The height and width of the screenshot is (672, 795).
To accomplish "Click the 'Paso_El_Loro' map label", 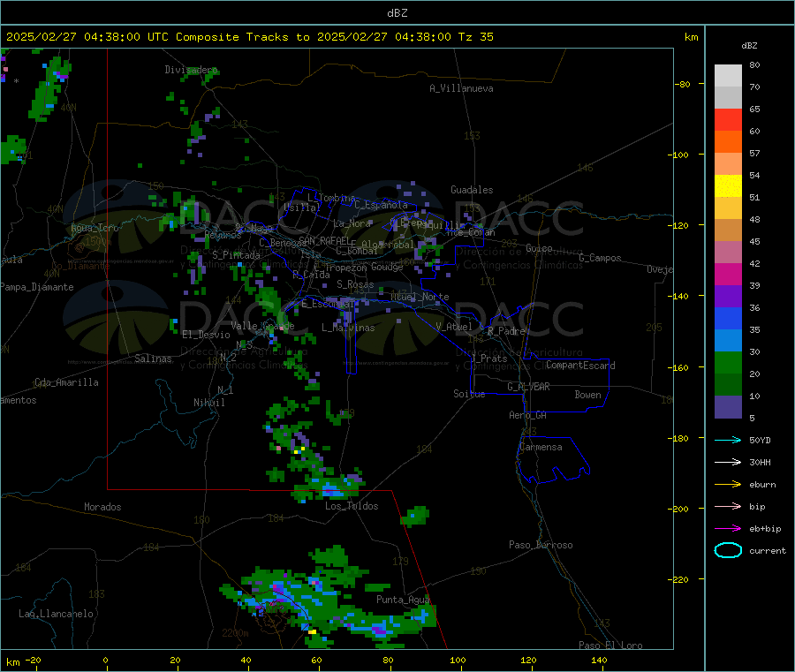I will (x=610, y=646).
